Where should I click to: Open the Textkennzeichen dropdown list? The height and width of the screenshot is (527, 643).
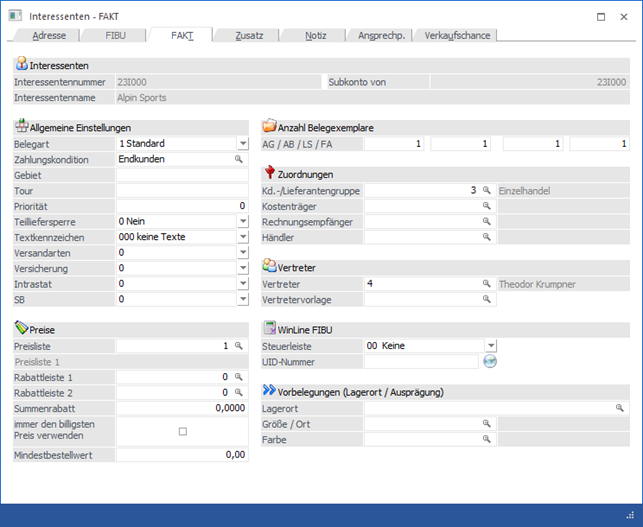click(242, 238)
